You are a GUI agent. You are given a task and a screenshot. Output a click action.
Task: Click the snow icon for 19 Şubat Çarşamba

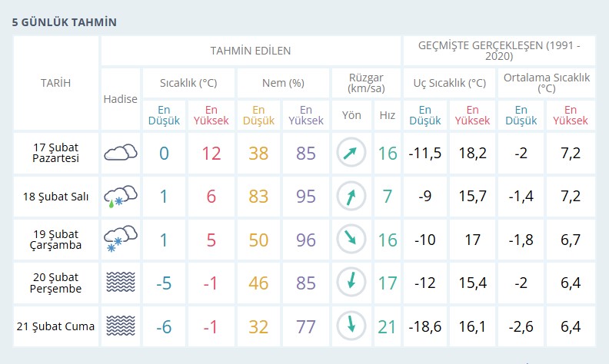tap(121, 239)
